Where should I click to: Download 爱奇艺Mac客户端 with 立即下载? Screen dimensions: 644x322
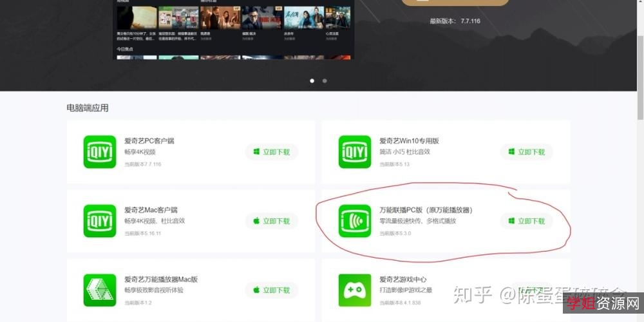tap(272, 221)
